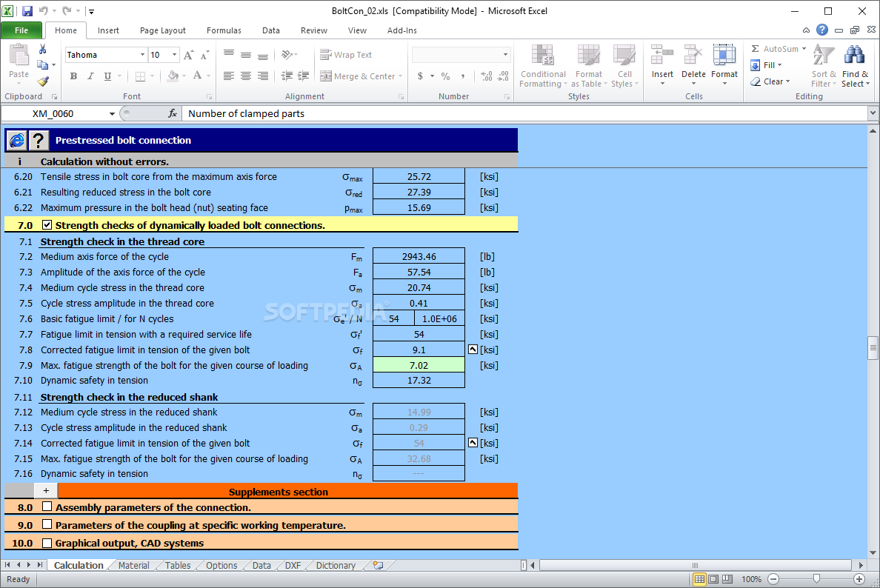Image resolution: width=880 pixels, height=588 pixels.
Task: Click the Decrease Indent icon
Action: (x=287, y=76)
